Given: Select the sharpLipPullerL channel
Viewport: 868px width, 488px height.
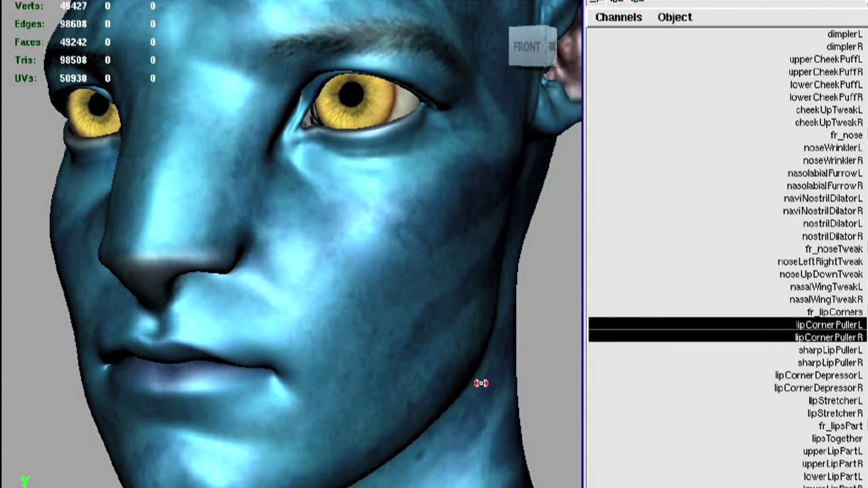Looking at the screenshot, I should (x=830, y=350).
